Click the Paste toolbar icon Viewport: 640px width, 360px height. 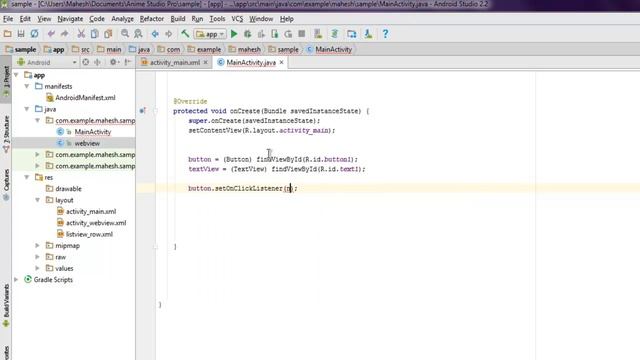108,34
